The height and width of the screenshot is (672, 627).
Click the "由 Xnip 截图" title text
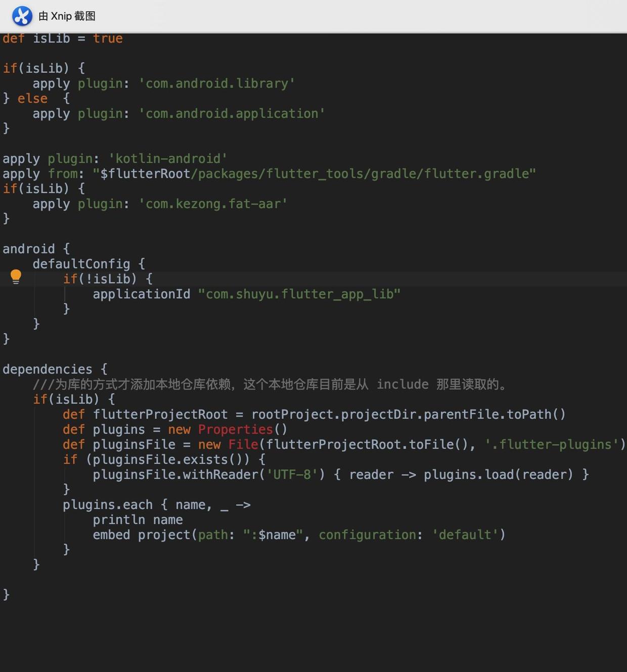pyautogui.click(x=67, y=16)
